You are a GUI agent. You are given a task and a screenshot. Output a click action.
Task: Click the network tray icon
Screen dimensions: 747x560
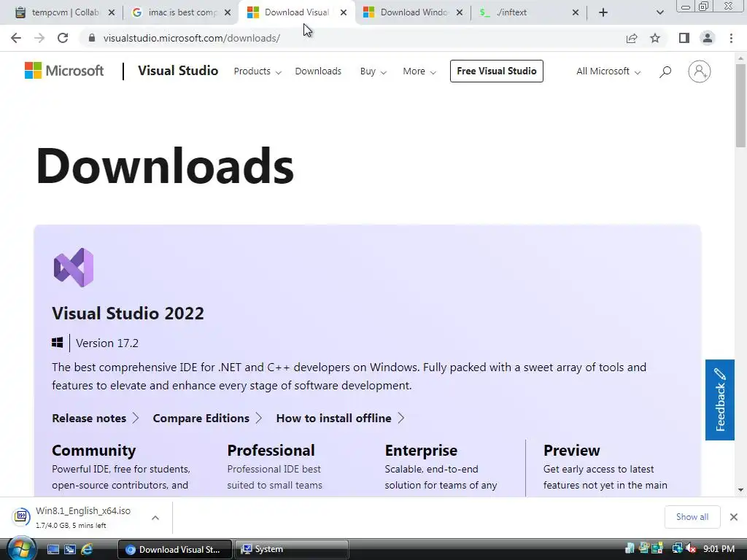click(677, 549)
